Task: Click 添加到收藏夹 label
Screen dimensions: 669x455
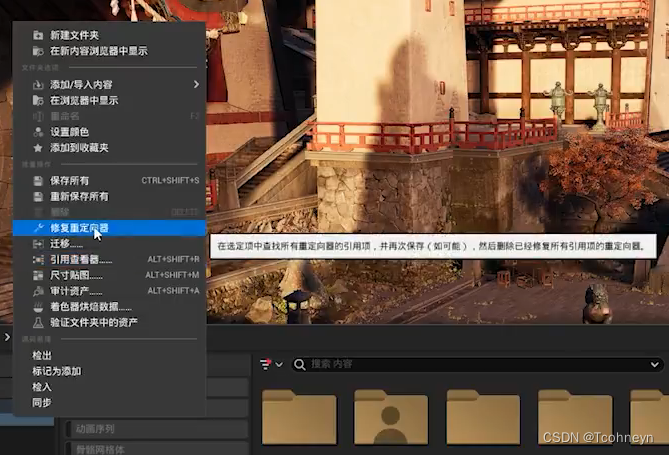Action: point(79,148)
